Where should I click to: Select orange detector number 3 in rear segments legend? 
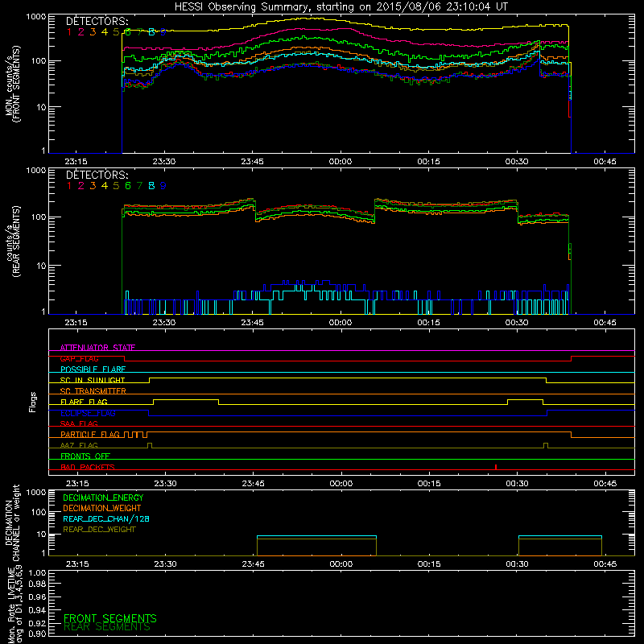pos(93,186)
